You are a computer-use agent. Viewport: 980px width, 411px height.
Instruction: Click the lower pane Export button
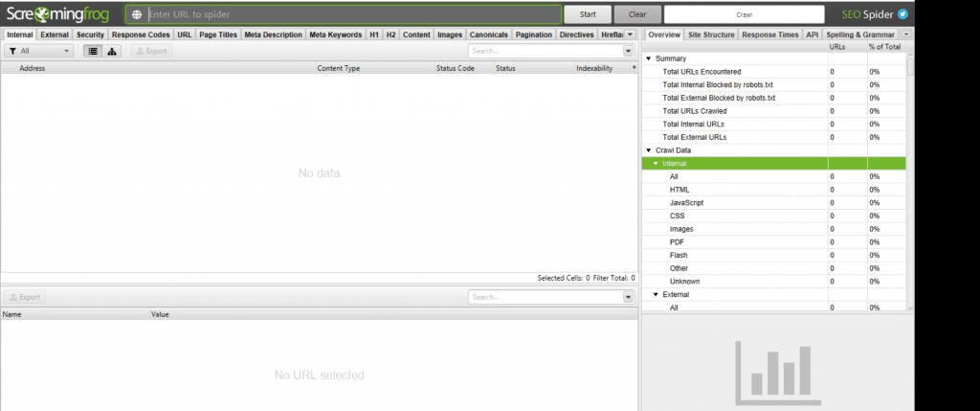coord(25,297)
